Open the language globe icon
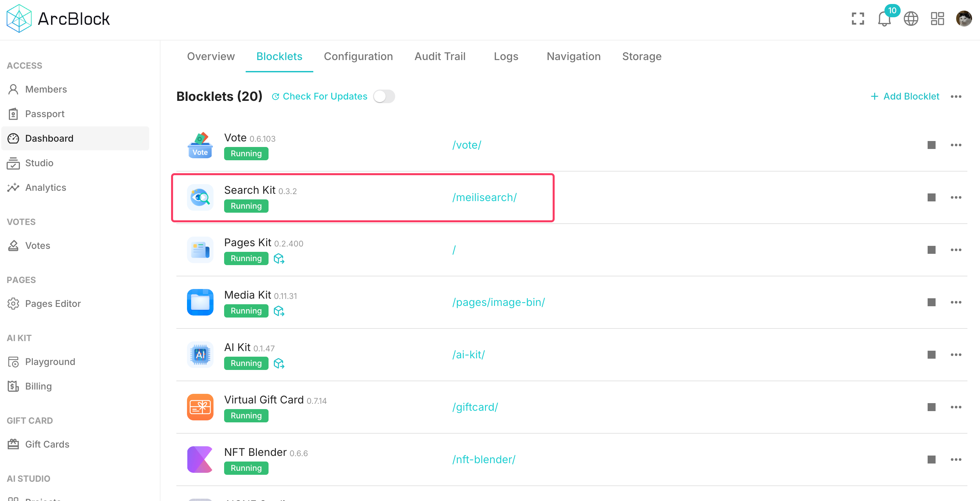 pos(910,19)
